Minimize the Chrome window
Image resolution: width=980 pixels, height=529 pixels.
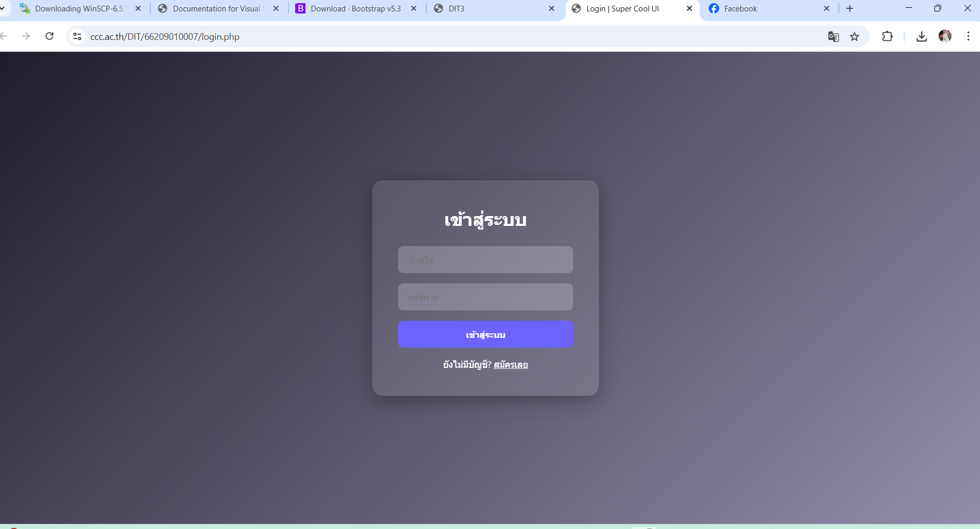coord(909,8)
